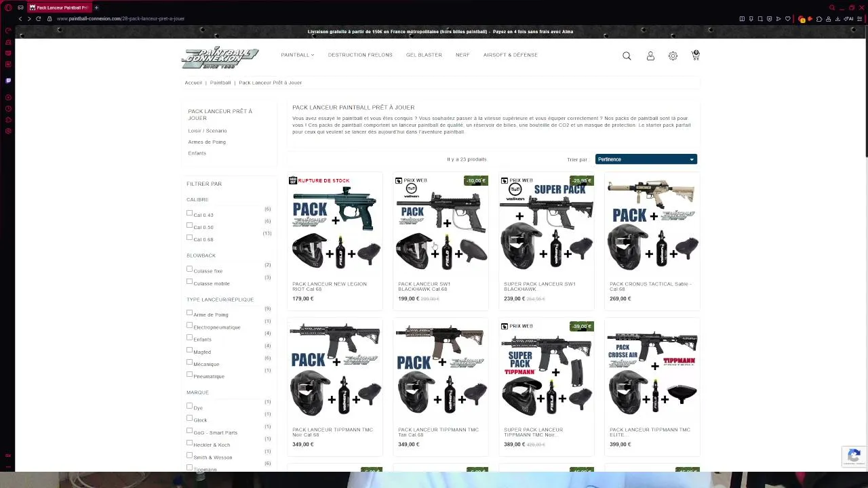Open PACK LANCEUR TIPPMANN TMC Tan link

point(438,432)
